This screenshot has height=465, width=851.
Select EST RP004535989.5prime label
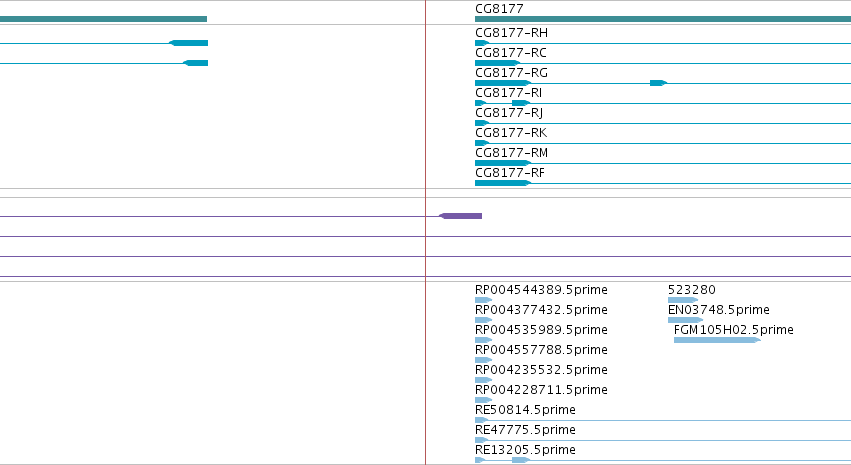tap(541, 330)
